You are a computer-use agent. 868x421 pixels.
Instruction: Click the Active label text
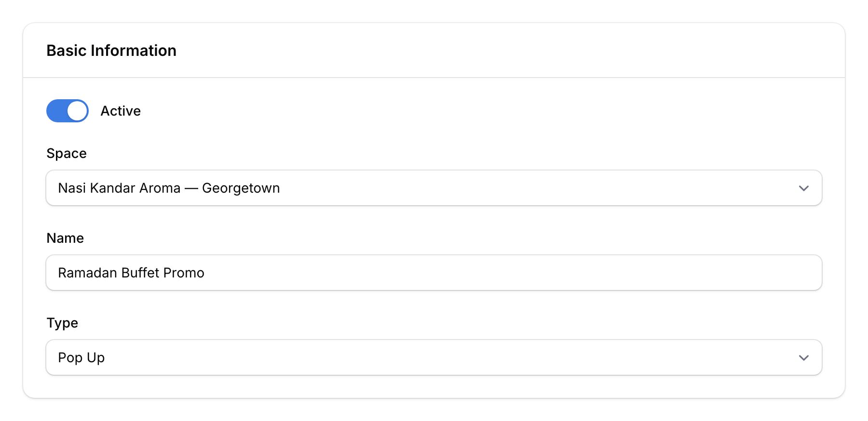click(x=120, y=110)
